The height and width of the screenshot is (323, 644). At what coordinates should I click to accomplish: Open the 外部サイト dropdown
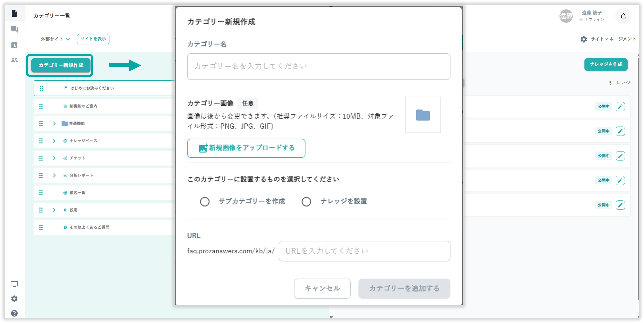55,39
